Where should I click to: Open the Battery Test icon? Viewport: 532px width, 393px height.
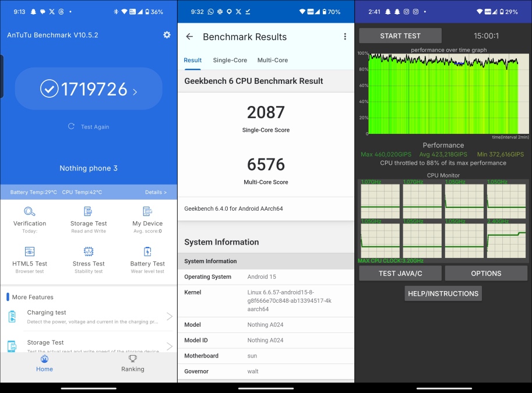point(147,252)
